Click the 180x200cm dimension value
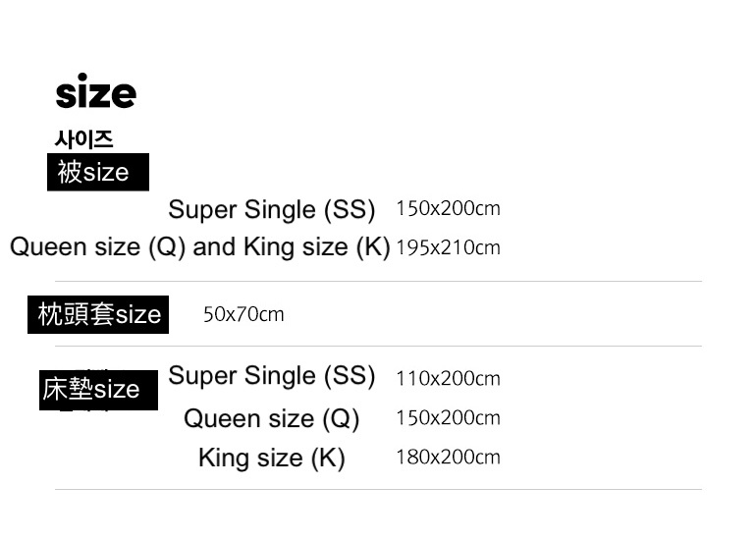Viewport: 756px width, 540px height. [x=448, y=457]
